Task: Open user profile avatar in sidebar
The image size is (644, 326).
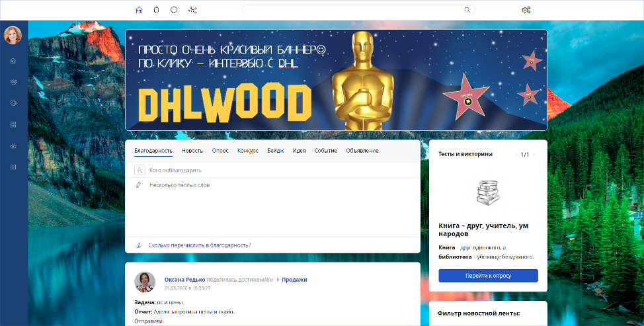Action: [13, 35]
